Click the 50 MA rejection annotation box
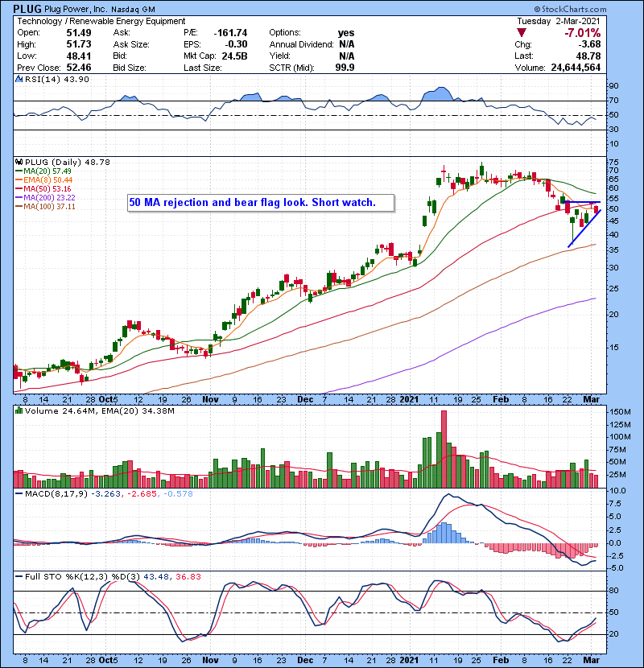 click(261, 202)
